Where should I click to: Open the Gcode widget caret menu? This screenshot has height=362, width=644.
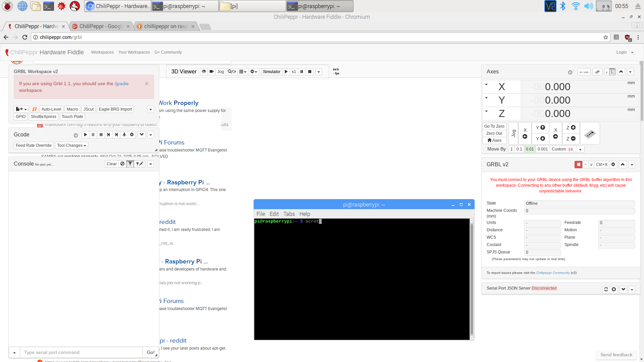coord(151,135)
